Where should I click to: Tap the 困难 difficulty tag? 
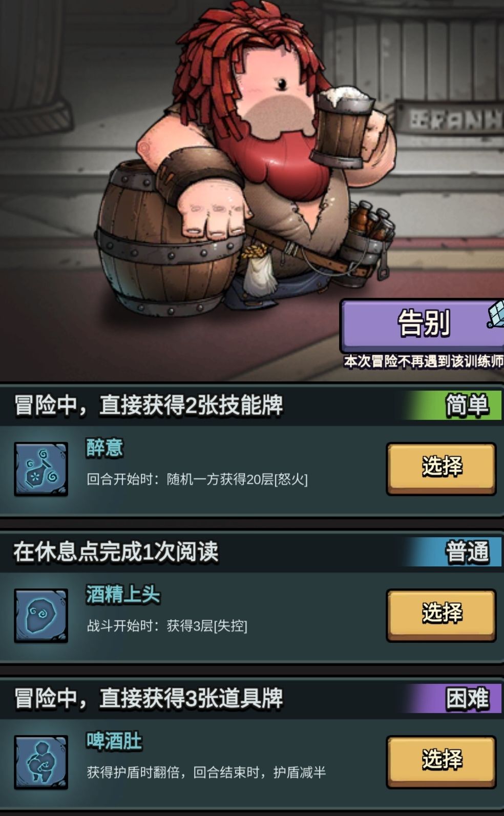pos(467,699)
